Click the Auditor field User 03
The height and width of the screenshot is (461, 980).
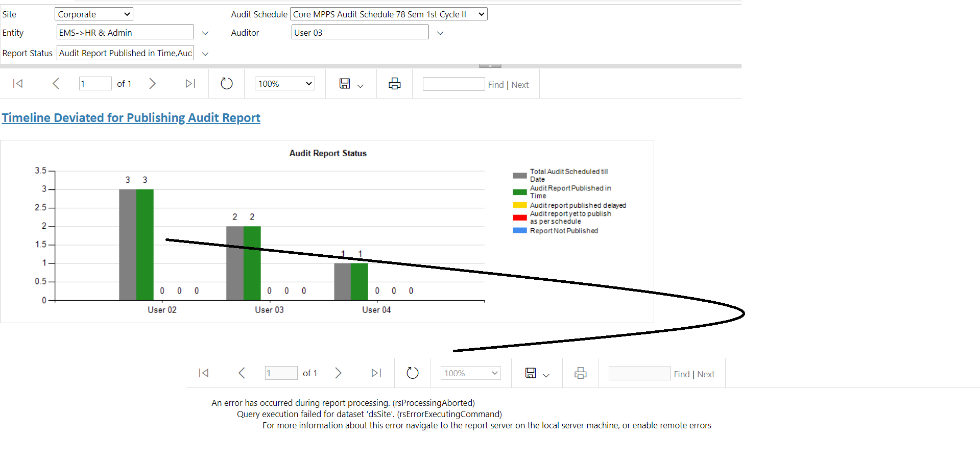point(360,33)
